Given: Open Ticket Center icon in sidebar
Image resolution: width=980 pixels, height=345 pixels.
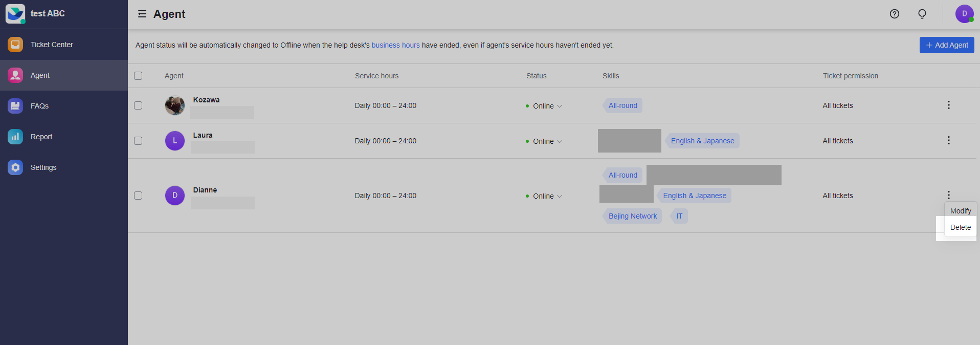Looking at the screenshot, I should [15, 45].
